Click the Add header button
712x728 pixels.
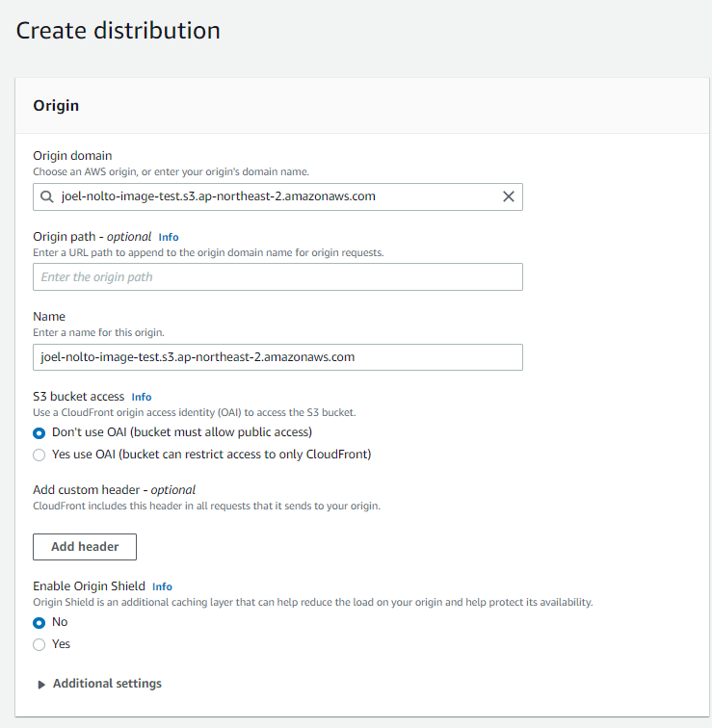pyautogui.click(x=85, y=547)
